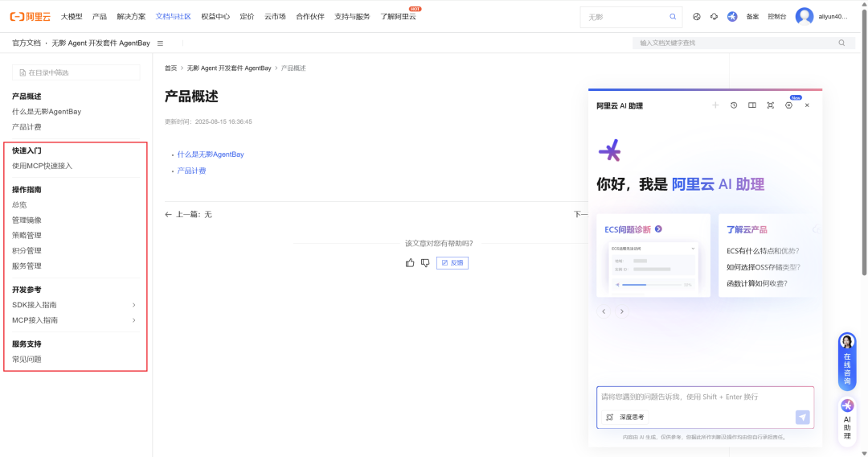Screen dimensions: 868x457
Task: Open 文档与社区 top menu
Action: tap(174, 17)
